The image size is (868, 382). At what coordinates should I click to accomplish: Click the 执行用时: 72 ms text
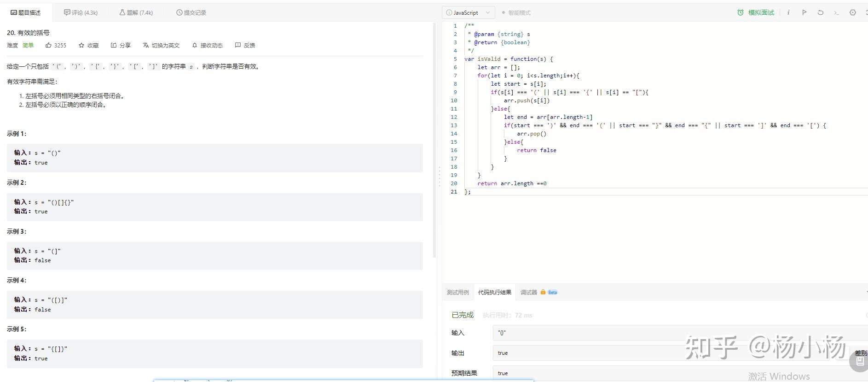coord(507,315)
